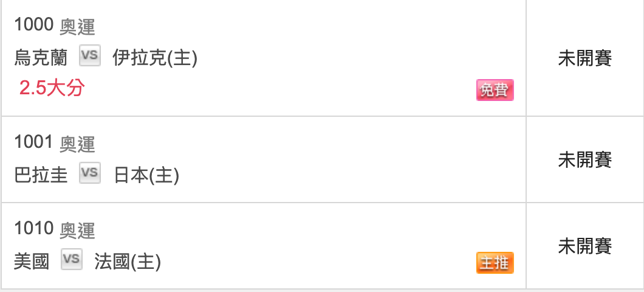Open team 法國(主)
The image size is (644, 292).
128,262
